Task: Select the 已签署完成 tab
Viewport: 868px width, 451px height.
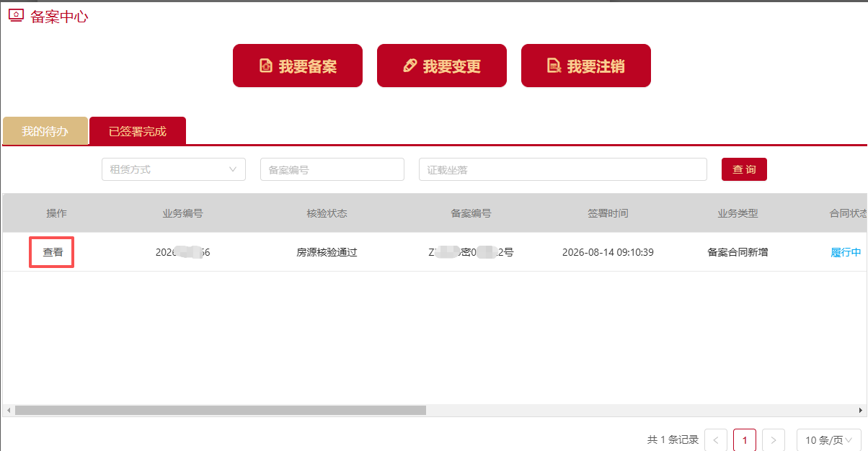Action: (138, 131)
